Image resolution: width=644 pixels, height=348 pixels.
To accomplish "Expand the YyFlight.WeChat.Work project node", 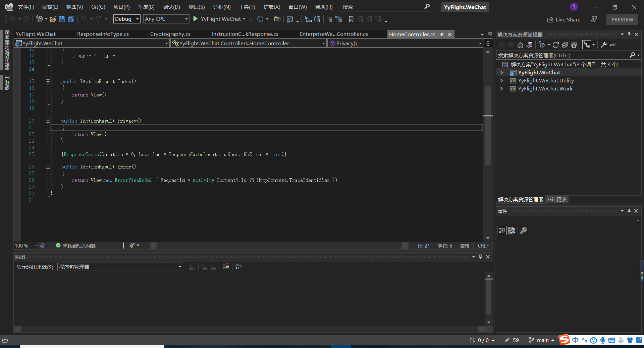I will [502, 88].
